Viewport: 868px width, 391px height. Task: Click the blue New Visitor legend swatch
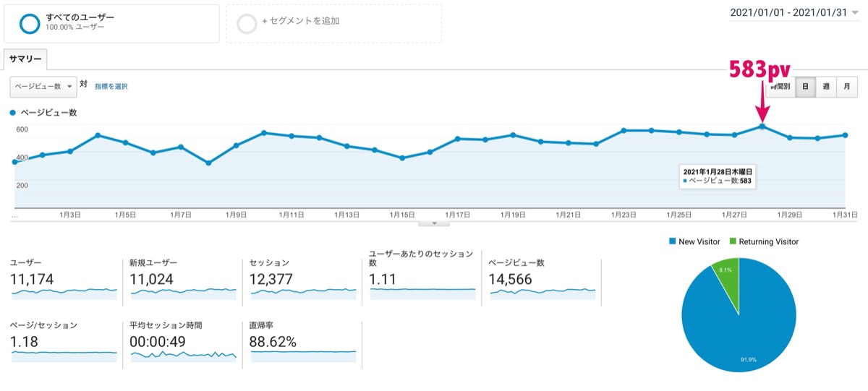[673, 241]
